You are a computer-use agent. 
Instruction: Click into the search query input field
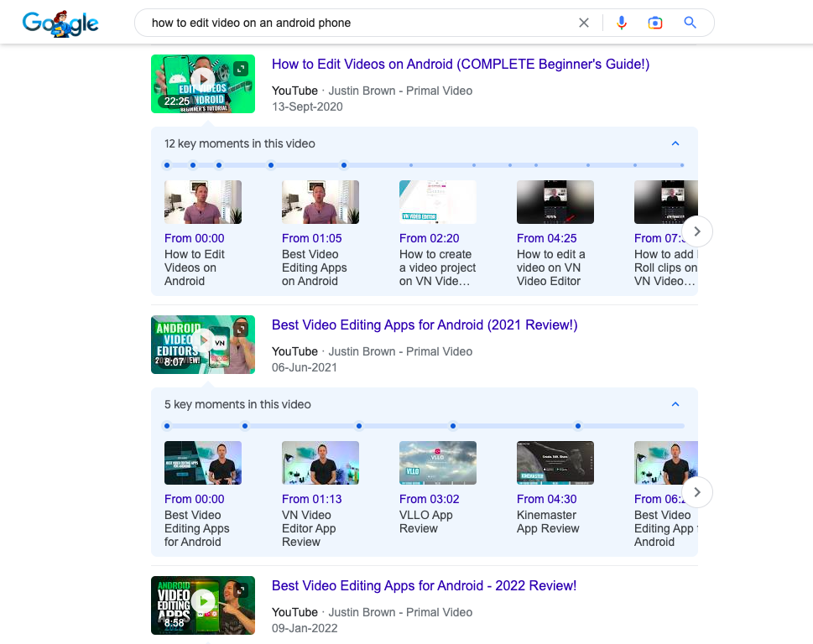(352, 23)
